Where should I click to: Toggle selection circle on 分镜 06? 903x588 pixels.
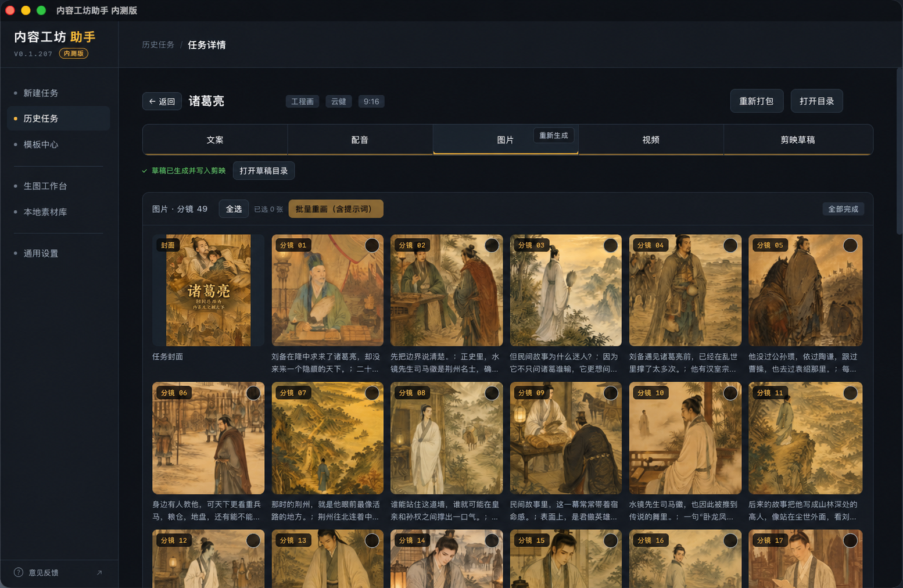(253, 393)
